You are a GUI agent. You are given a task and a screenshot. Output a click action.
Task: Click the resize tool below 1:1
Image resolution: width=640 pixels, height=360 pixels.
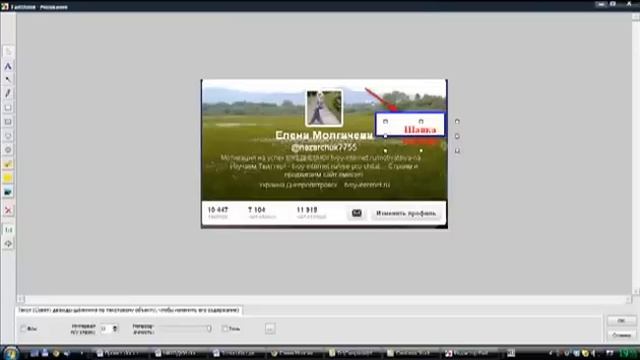coord(8,244)
